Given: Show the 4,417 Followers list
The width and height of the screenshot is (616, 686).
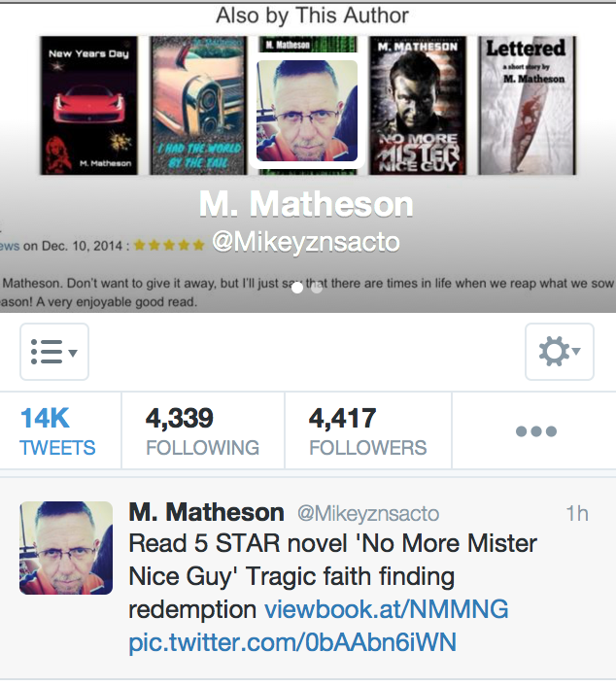Looking at the screenshot, I should click(368, 431).
